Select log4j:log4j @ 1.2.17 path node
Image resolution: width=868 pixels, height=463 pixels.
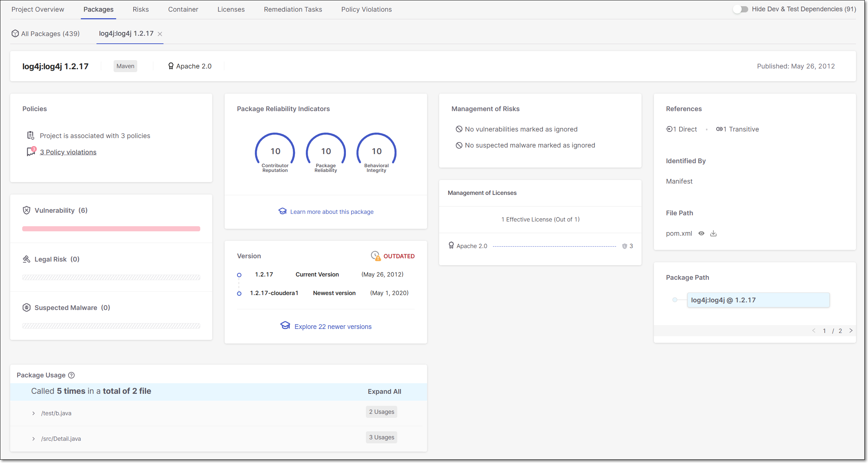coord(758,300)
